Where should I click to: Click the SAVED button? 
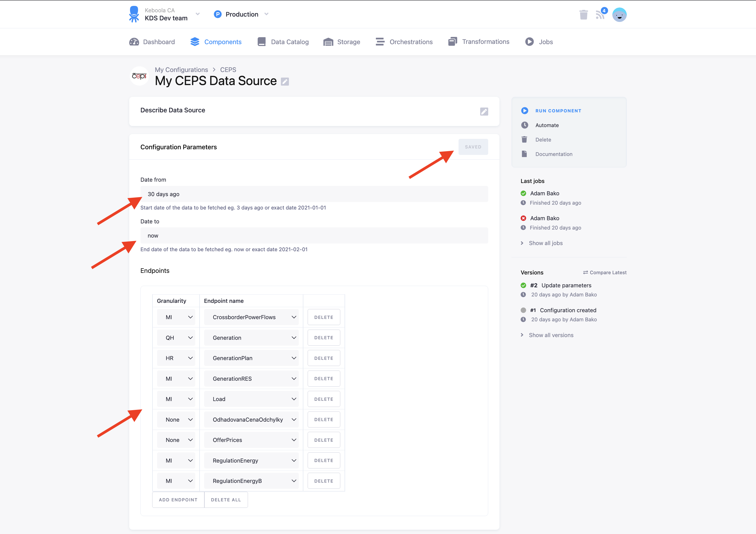(x=473, y=147)
